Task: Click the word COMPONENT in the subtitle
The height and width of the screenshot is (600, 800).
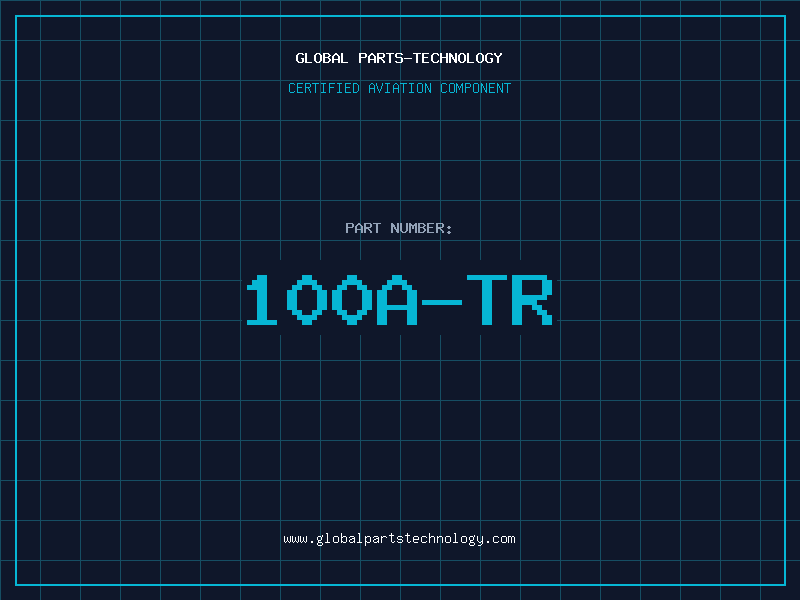Action: (x=476, y=88)
